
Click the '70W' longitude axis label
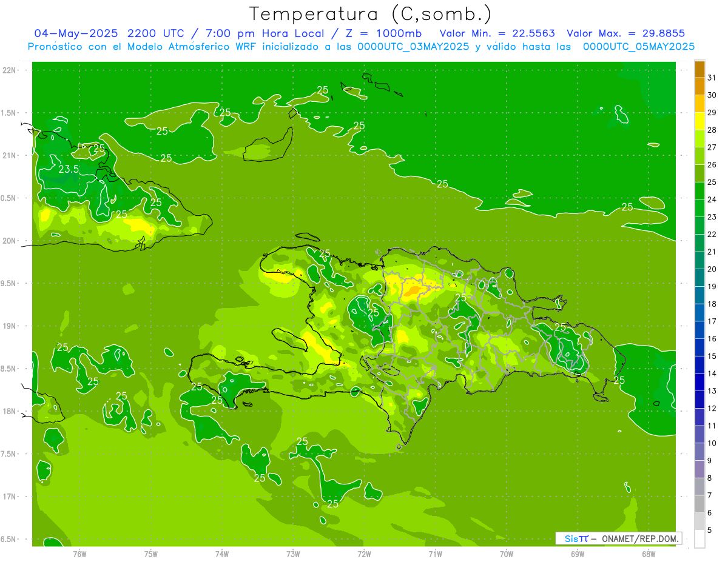(507, 554)
